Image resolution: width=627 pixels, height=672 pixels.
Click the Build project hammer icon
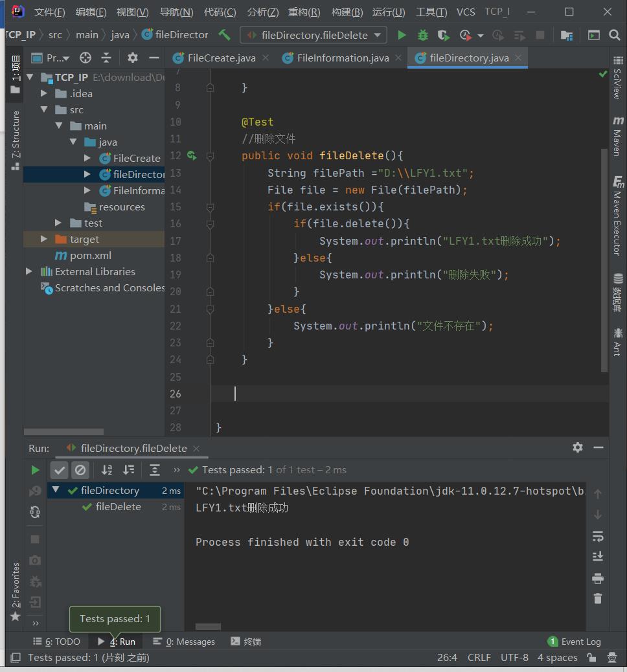224,35
